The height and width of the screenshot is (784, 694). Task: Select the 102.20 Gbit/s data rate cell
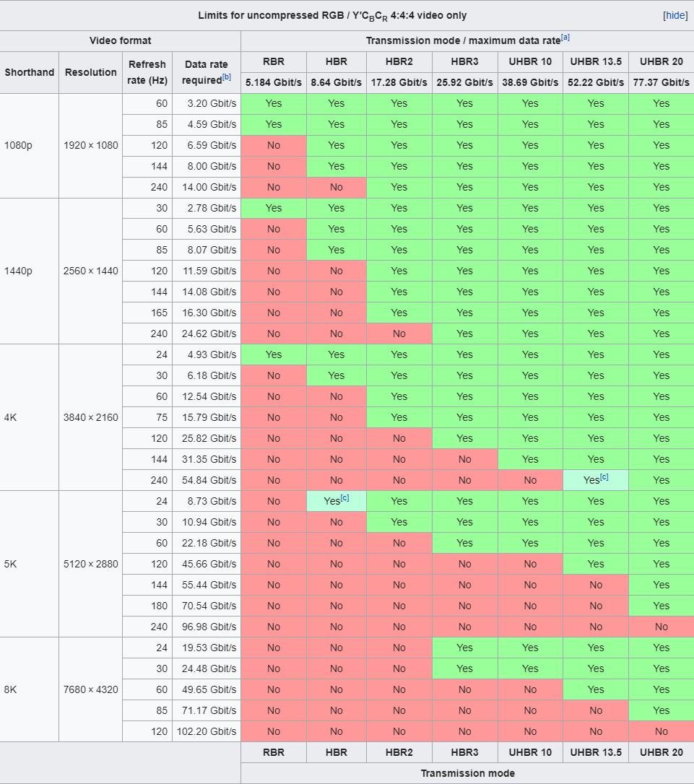tap(207, 731)
